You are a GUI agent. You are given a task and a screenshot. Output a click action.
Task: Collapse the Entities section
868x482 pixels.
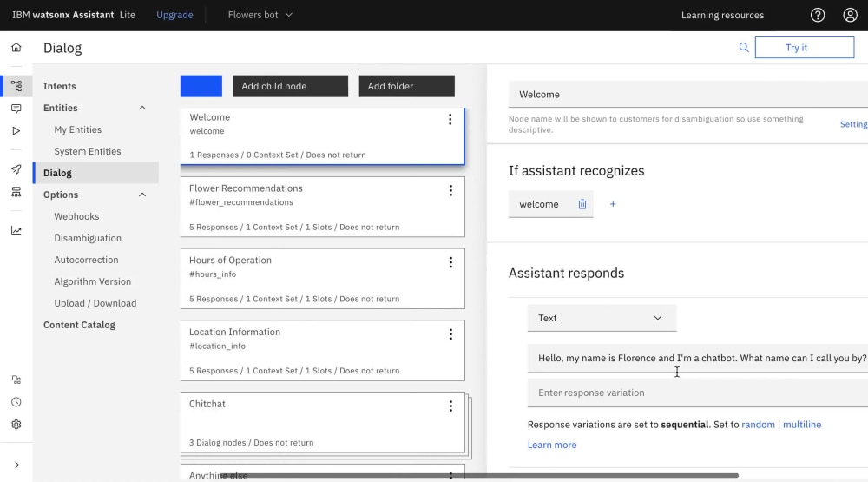point(142,108)
